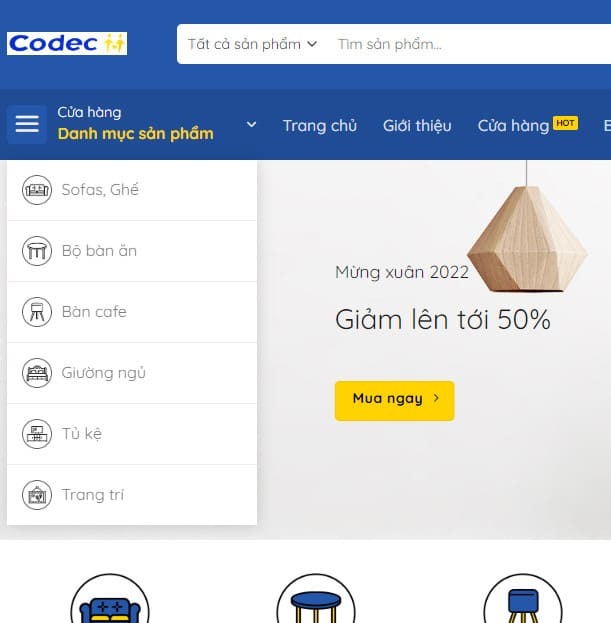Image resolution: width=611 pixels, height=623 pixels.
Task: Go to the Giới thiệu page
Action: pos(417,126)
